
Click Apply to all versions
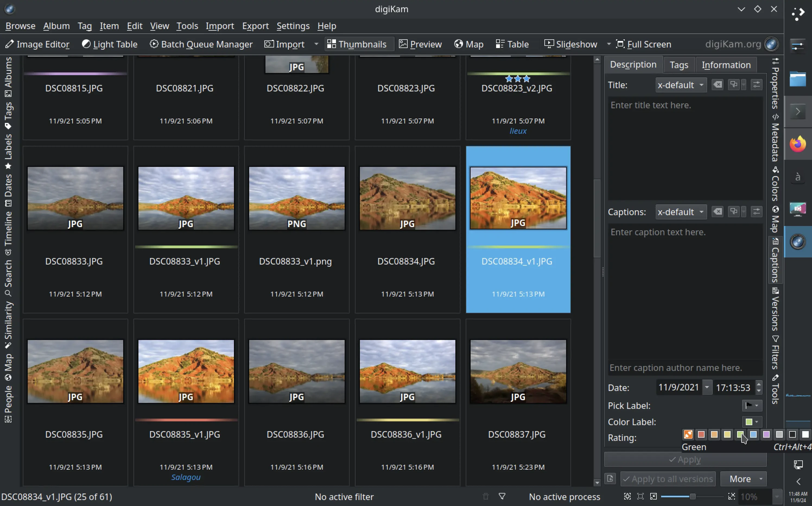pos(668,479)
